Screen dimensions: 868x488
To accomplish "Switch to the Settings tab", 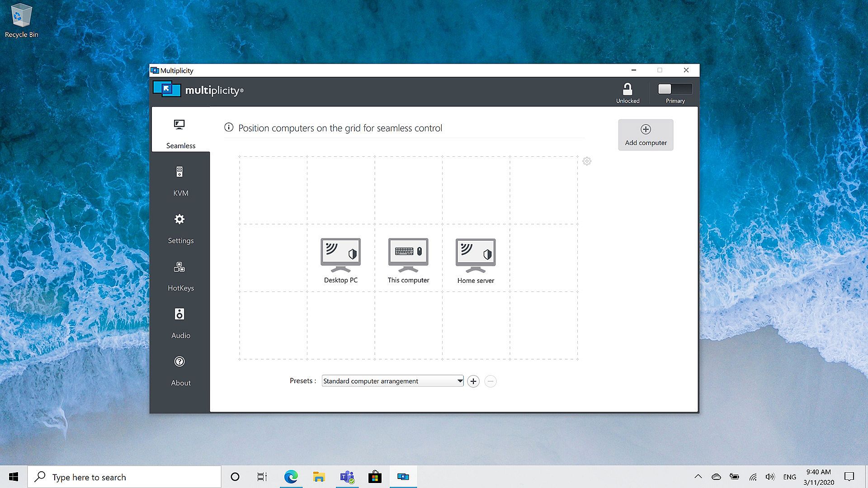I will 180,228.
